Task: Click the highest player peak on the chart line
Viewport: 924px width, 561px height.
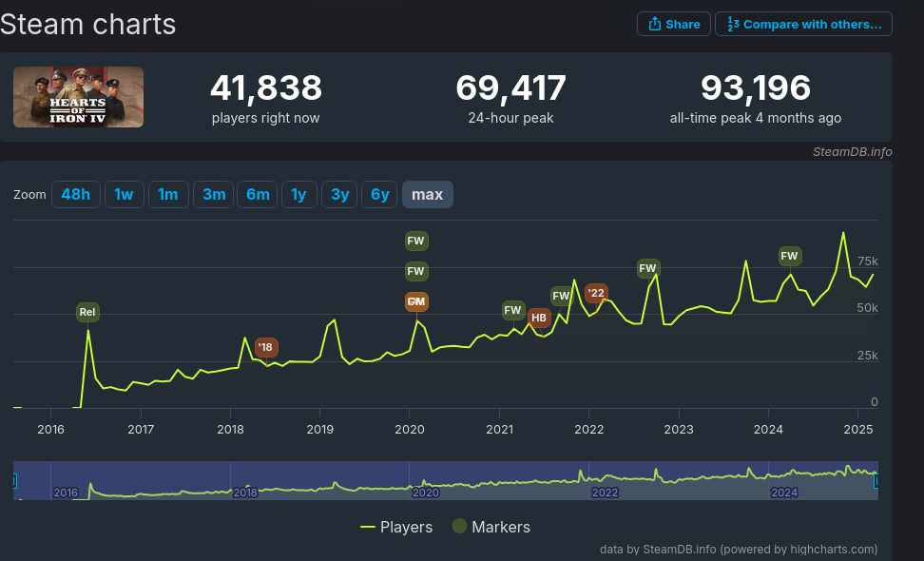Action: (843, 233)
